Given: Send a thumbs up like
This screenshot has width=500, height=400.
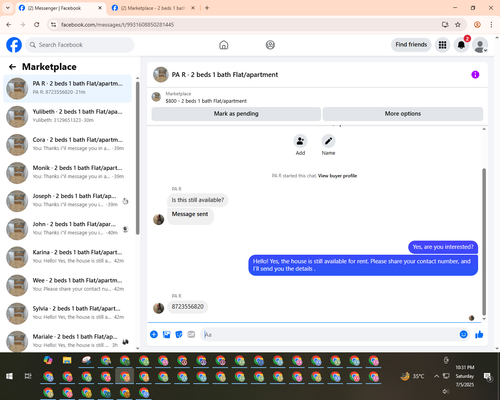Looking at the screenshot, I should (479, 334).
